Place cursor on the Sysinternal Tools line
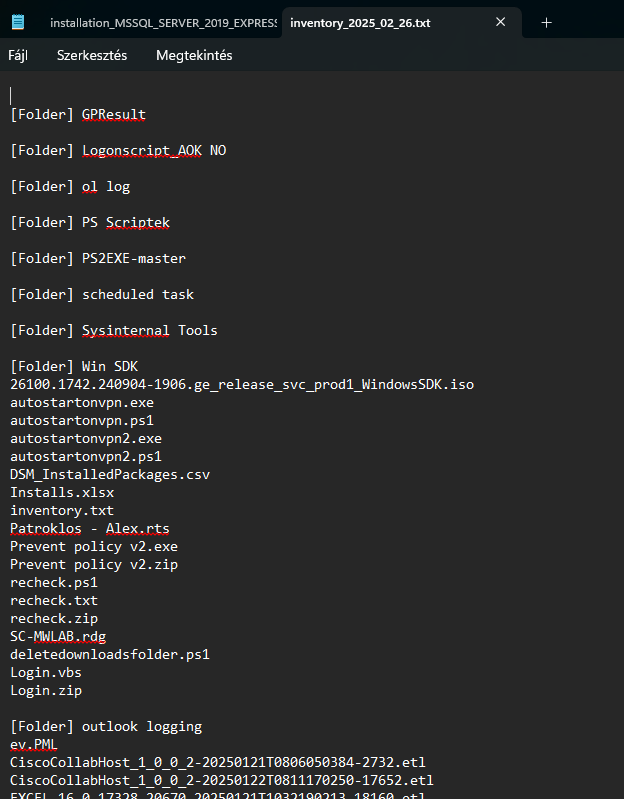624x799 pixels. click(x=114, y=331)
